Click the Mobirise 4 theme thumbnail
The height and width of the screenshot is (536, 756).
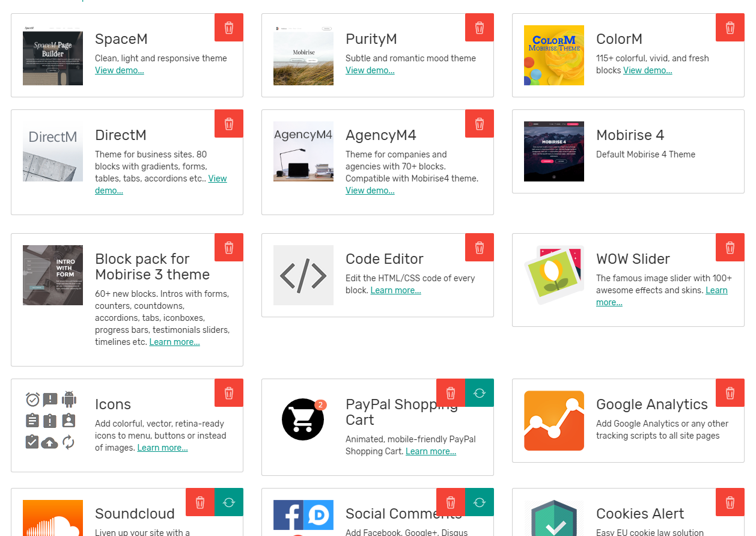(554, 151)
